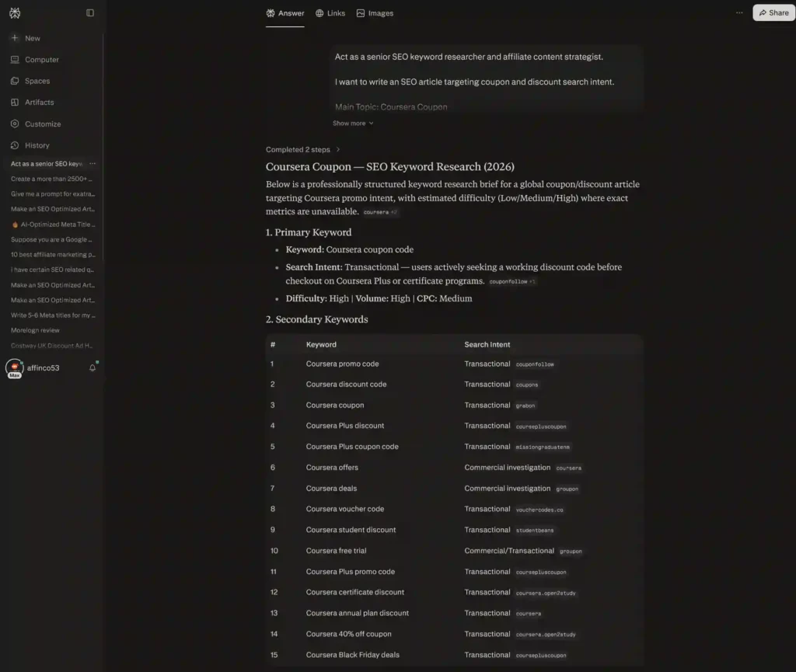Click couponfollow citation in row 1
The width and height of the screenshot is (796, 672).
535,364
